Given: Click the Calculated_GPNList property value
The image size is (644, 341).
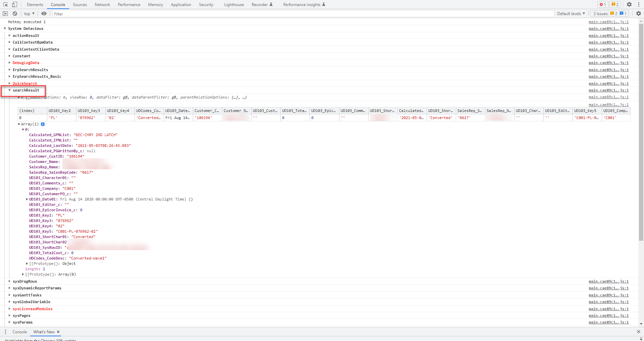Looking at the screenshot, I should 96,135.
